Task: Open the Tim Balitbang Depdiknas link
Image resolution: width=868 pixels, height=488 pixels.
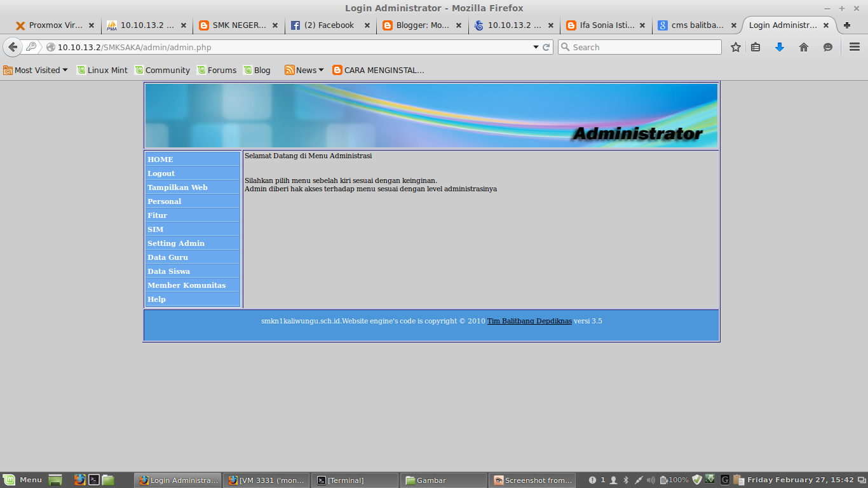Action: click(529, 321)
